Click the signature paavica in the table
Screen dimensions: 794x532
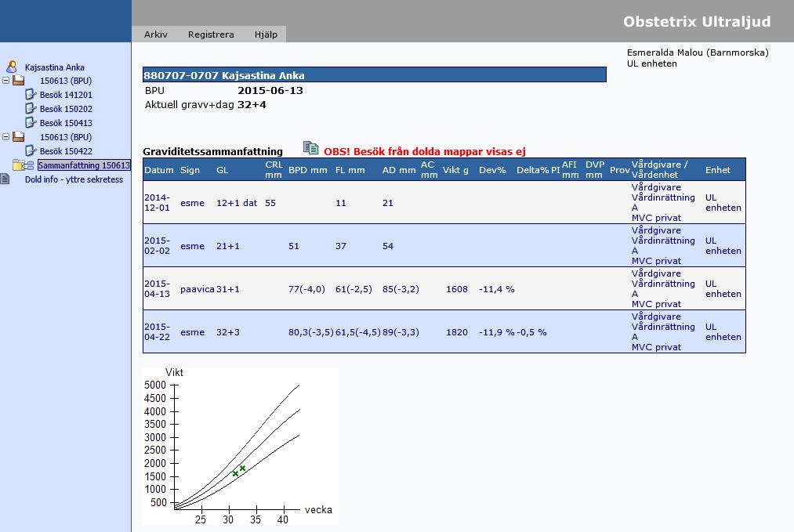point(198,289)
